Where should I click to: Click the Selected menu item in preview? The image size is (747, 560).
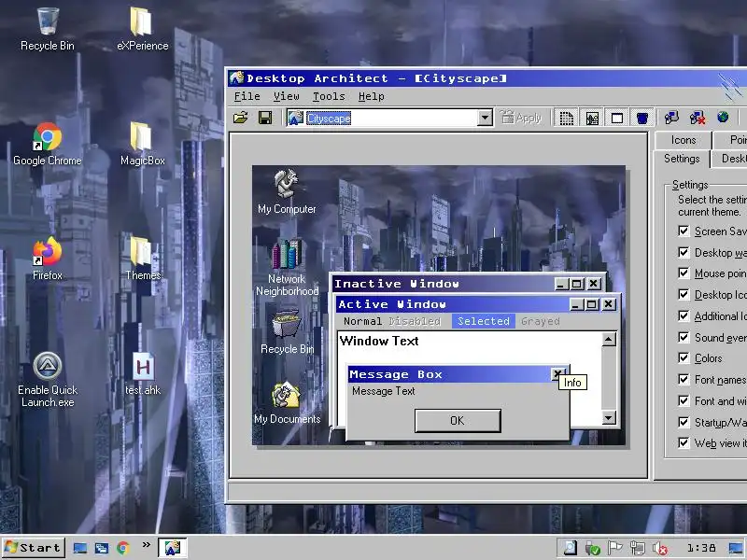[x=484, y=321]
